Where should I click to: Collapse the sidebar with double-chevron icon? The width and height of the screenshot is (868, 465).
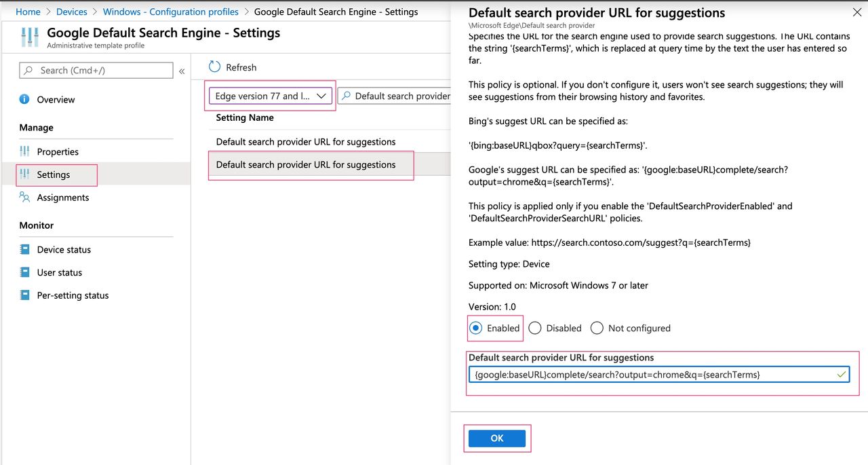[182, 71]
